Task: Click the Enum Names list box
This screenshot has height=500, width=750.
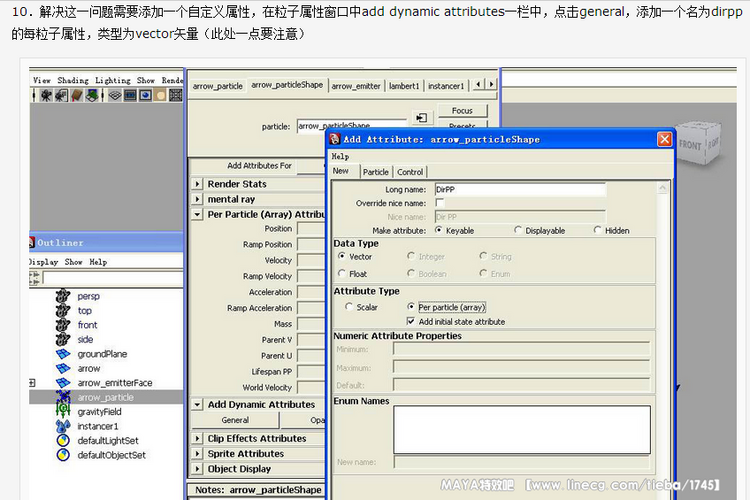Action: (522, 430)
